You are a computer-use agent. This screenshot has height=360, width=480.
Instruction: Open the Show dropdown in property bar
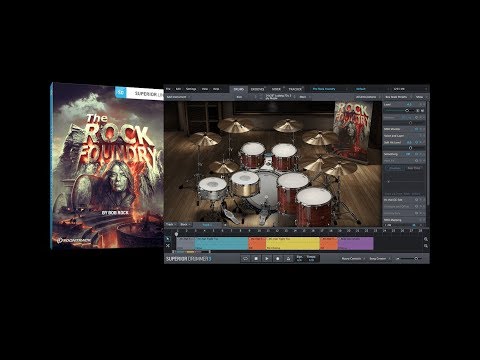point(421,97)
